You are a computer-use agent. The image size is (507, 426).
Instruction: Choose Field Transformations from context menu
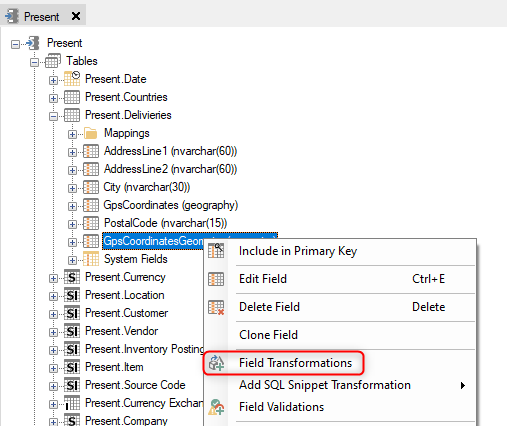[x=295, y=363]
